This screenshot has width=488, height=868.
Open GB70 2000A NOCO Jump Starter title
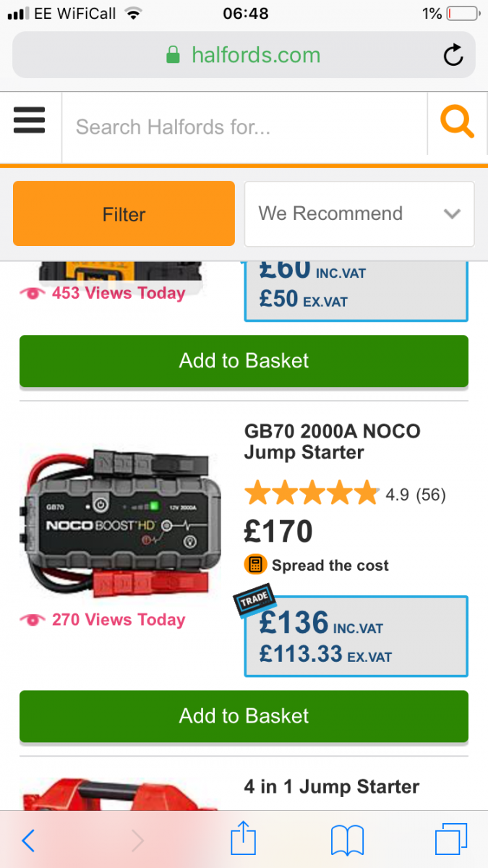coord(333,441)
